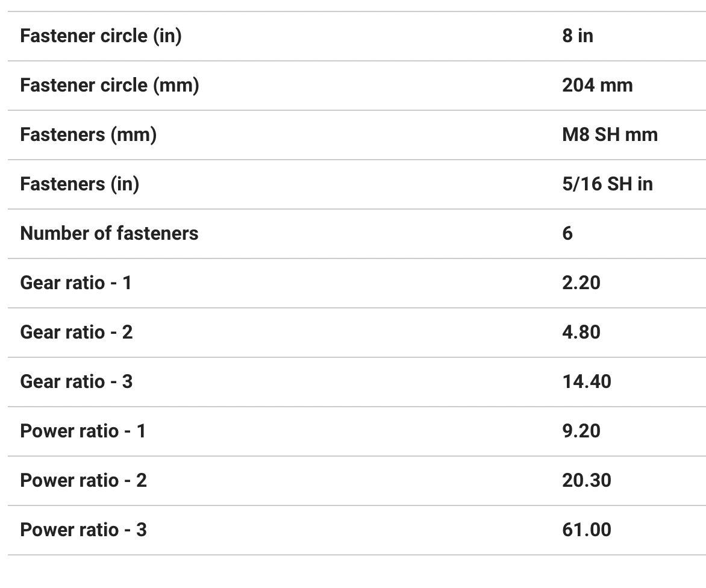706x588 pixels.
Task: Click the "Gear ratio - 3" label
Action: coord(76,382)
